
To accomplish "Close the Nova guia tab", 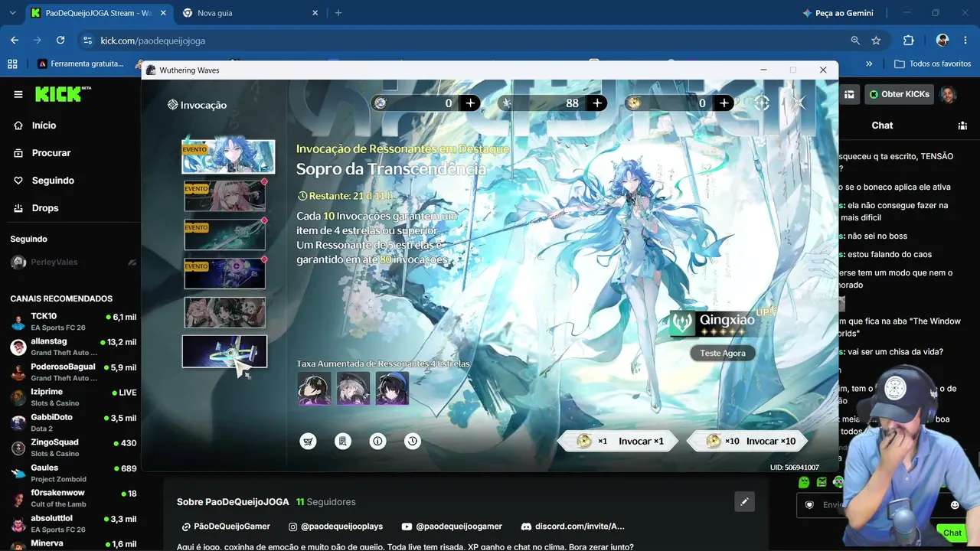I will (315, 13).
